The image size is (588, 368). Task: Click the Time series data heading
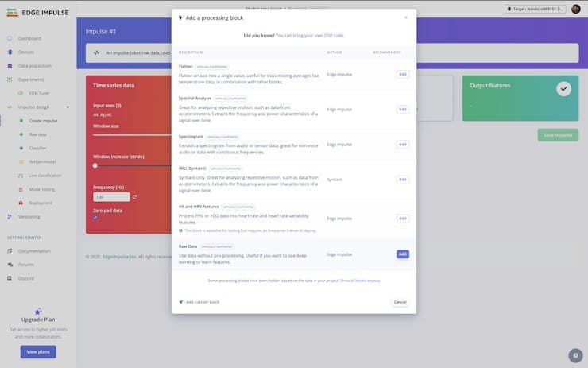(x=114, y=86)
